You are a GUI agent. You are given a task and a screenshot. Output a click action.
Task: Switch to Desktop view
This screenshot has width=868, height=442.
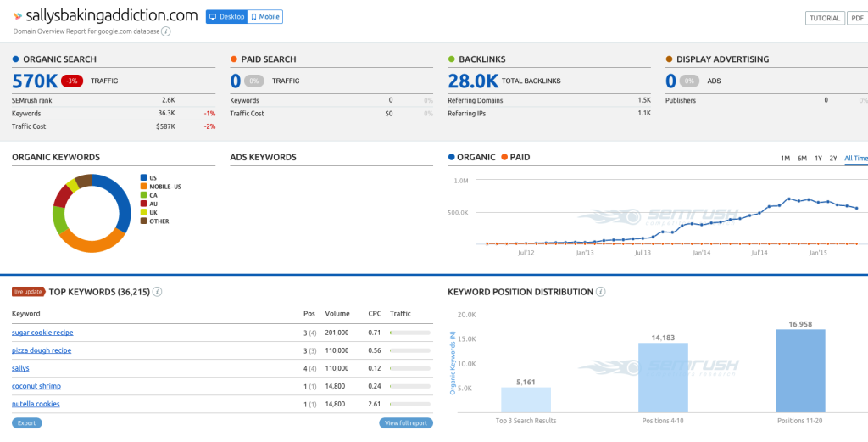226,17
